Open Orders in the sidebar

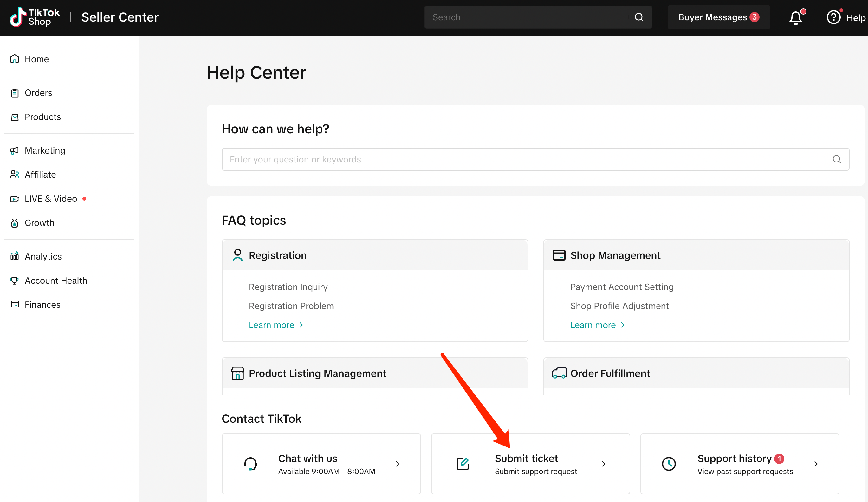38,93
